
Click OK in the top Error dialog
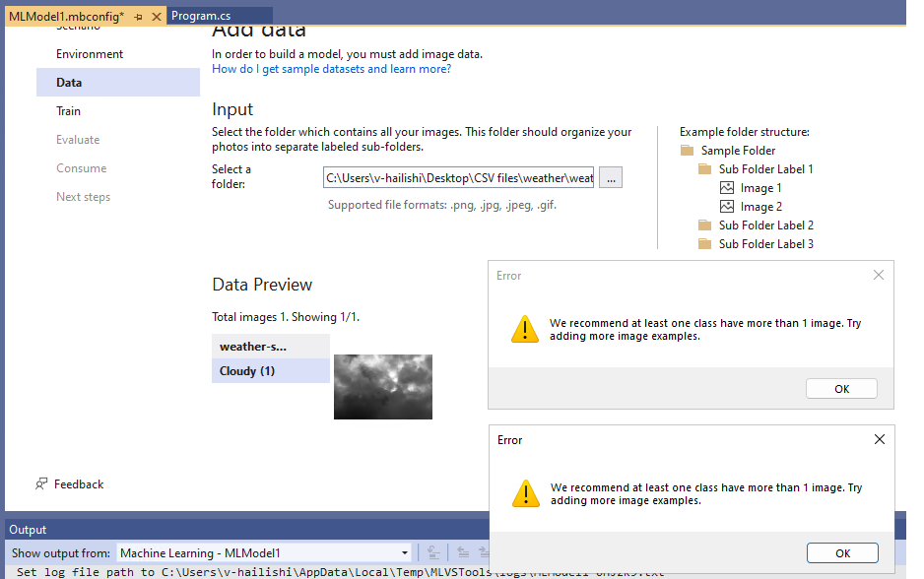coord(841,388)
